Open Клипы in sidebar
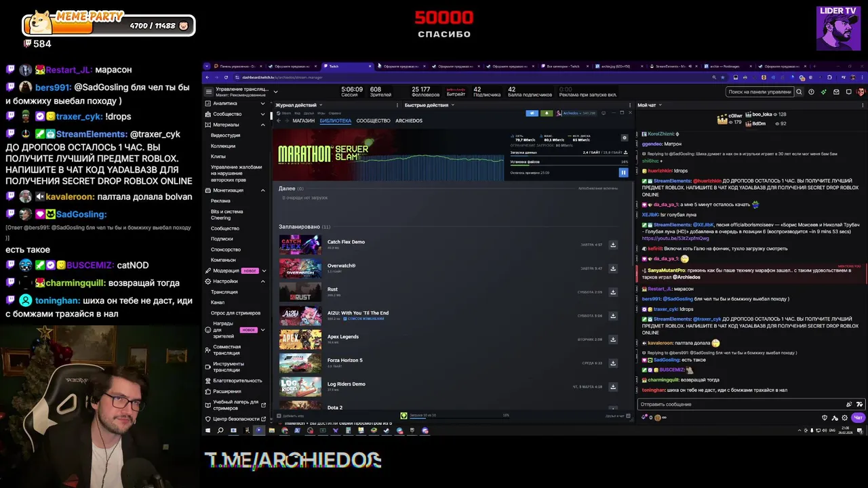868x488 pixels. (x=218, y=157)
